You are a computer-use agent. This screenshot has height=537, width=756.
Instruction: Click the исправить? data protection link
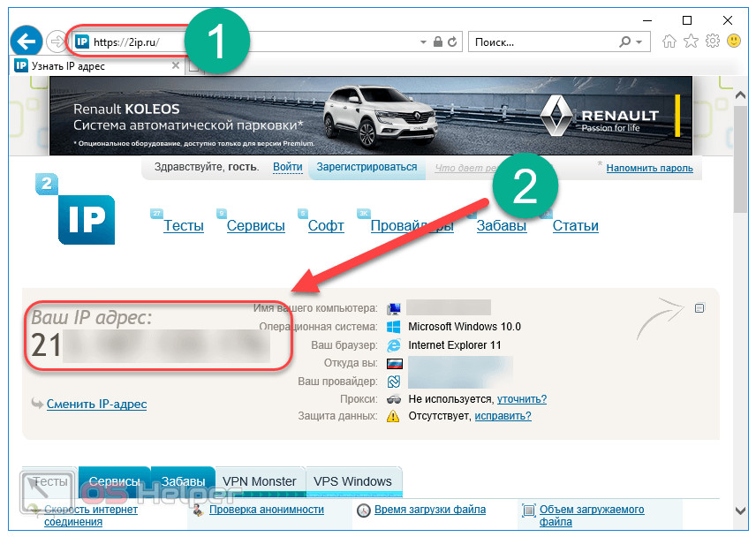[503, 416]
